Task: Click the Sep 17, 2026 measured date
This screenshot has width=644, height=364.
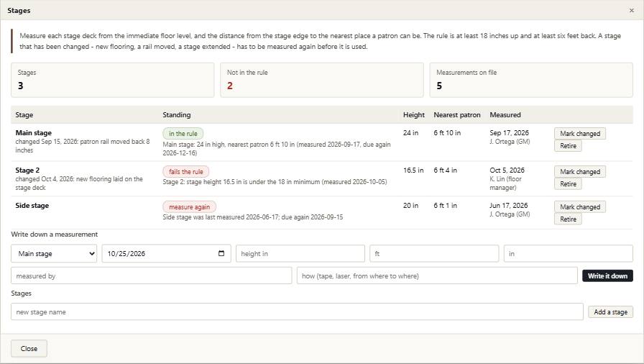Action: (x=510, y=132)
